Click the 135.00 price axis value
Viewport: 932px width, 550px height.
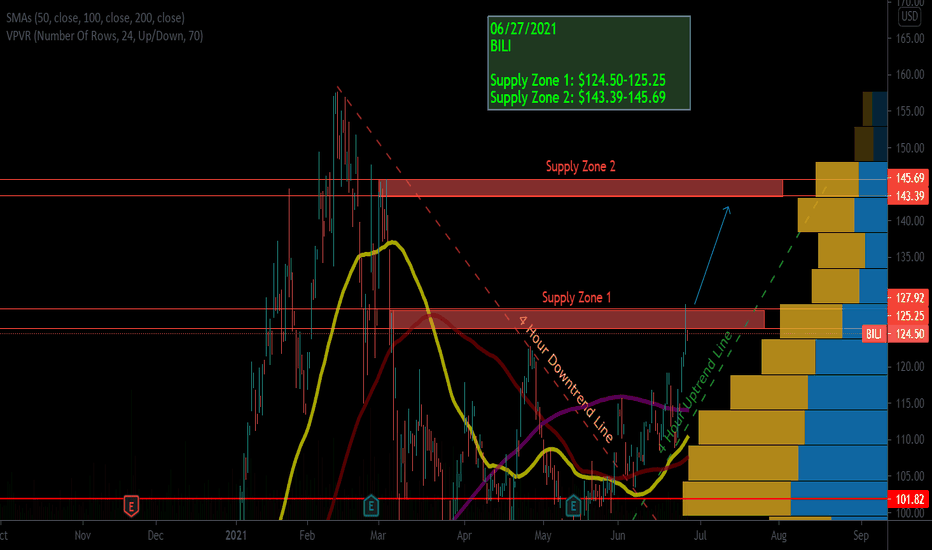(910, 257)
